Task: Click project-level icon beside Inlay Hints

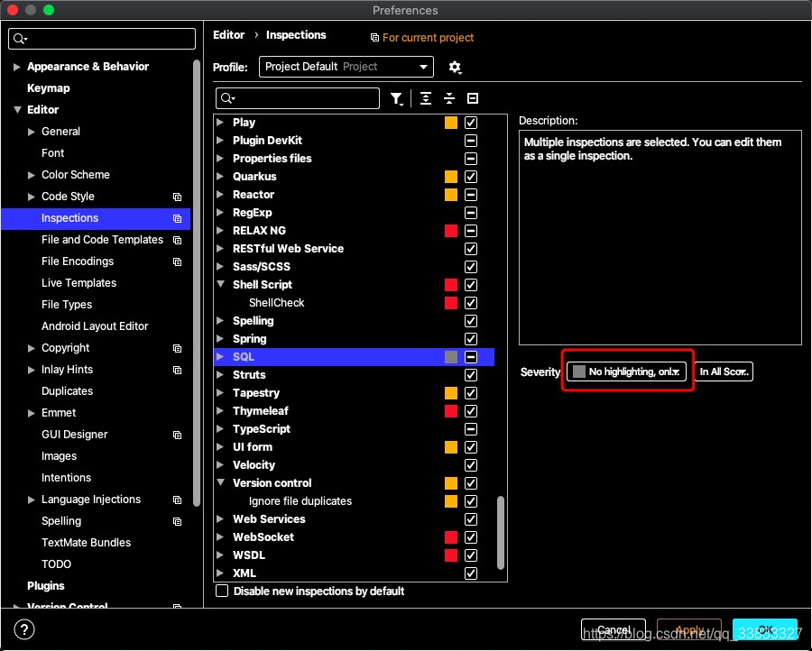Action: pos(177,370)
